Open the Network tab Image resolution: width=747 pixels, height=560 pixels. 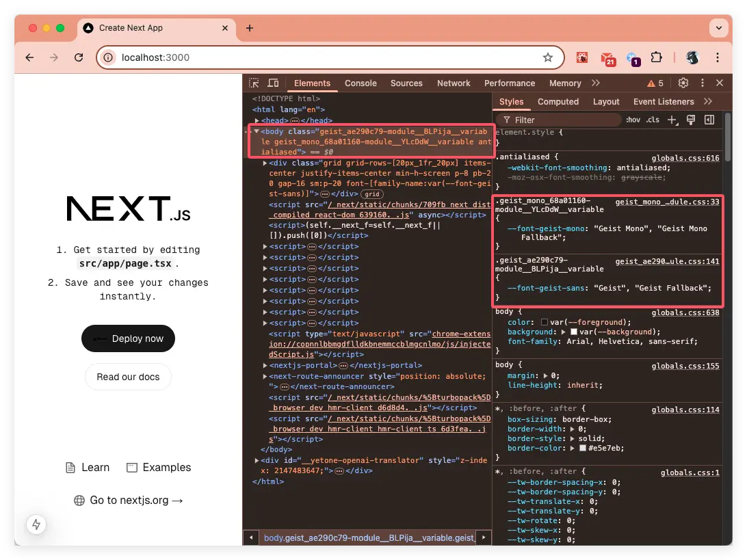tap(454, 83)
